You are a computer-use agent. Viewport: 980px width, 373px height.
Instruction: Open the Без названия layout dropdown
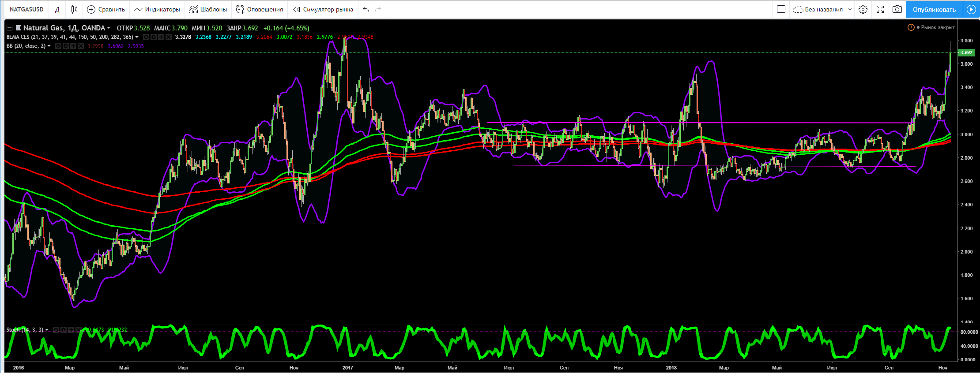pos(822,9)
